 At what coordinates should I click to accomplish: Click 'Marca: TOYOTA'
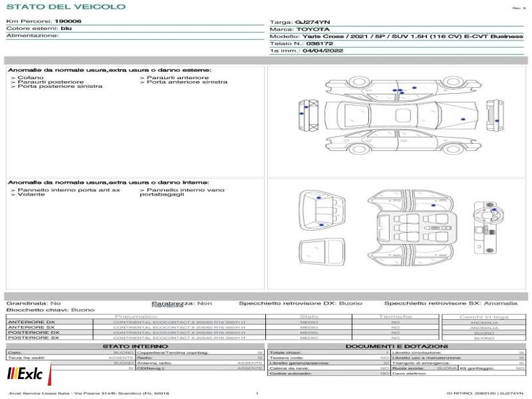(300, 29)
